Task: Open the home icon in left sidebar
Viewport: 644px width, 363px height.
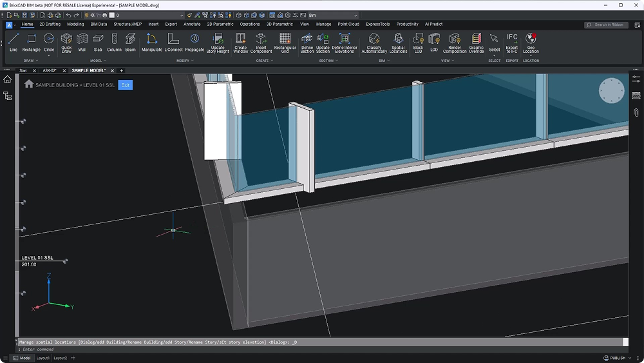Action: (7, 79)
